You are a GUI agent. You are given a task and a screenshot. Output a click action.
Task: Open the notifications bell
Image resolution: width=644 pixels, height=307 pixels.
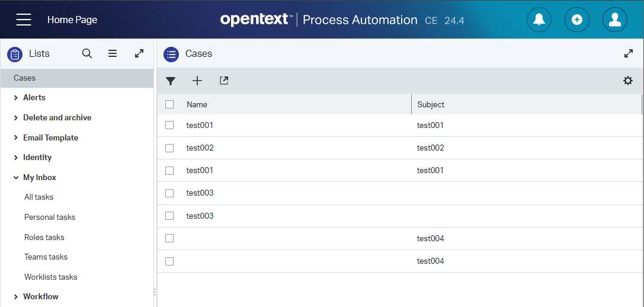539,20
